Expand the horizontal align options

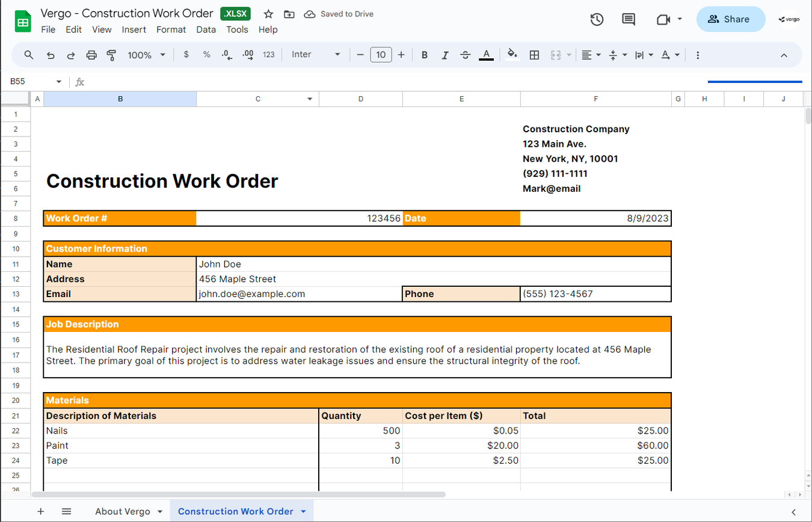(598, 55)
